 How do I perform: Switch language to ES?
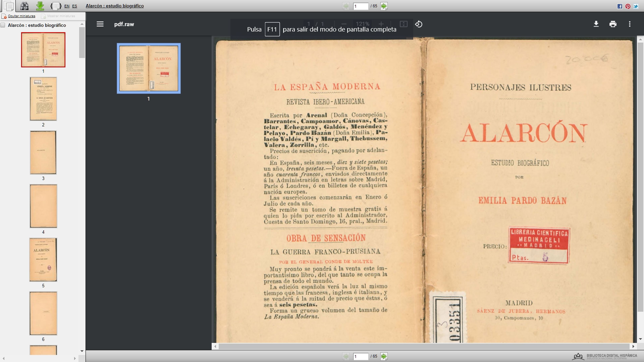click(x=74, y=6)
